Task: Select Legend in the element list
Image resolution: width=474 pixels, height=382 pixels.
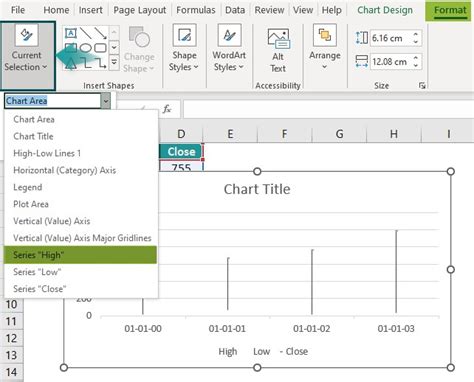Action: click(x=81, y=187)
